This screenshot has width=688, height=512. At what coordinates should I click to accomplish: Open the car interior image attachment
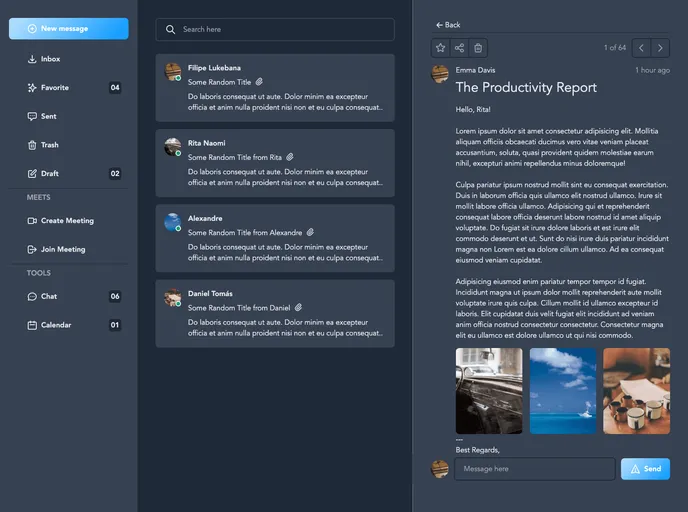tap(489, 391)
